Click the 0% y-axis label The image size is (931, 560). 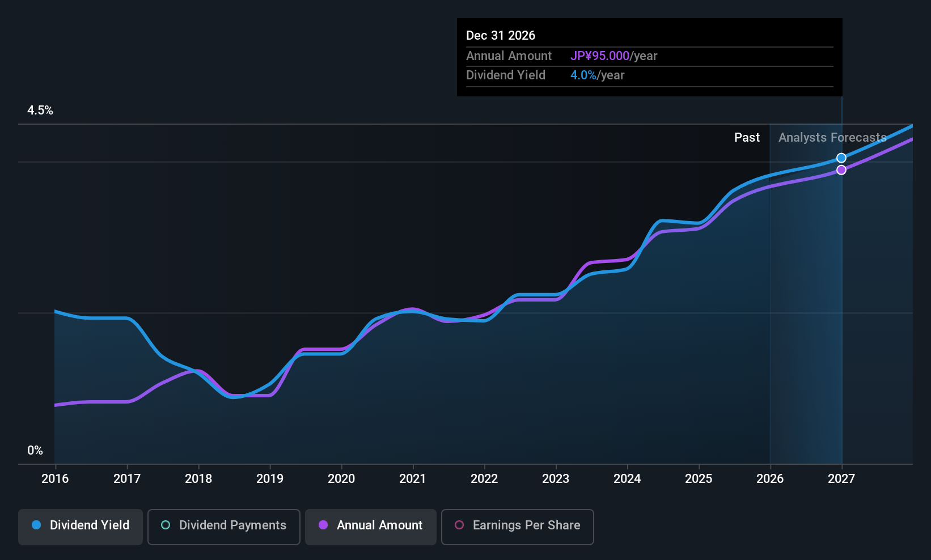[x=35, y=451]
